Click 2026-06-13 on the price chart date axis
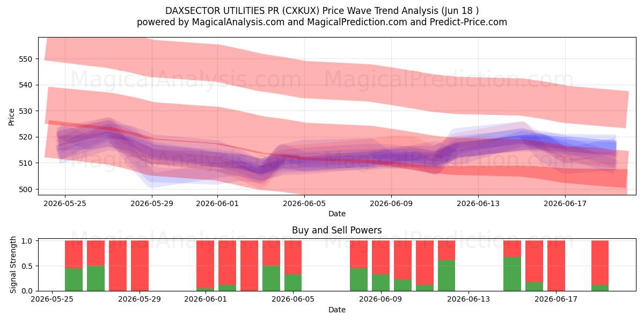The width and height of the screenshot is (644, 322). [478, 203]
